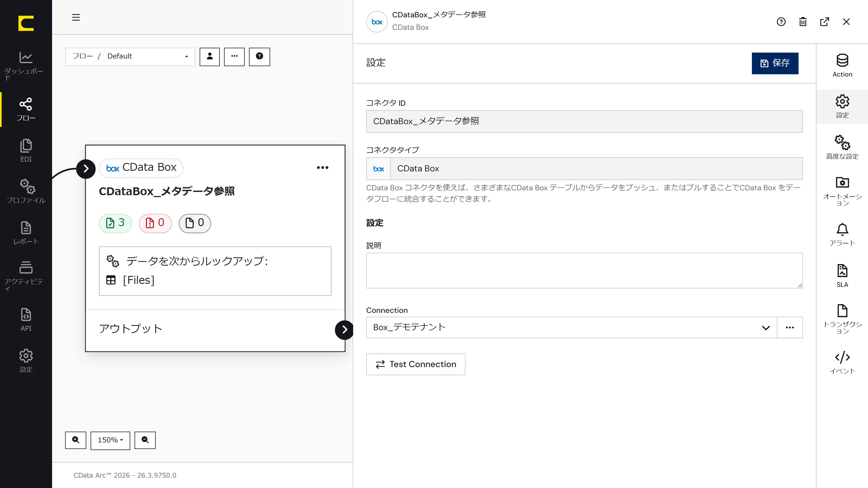This screenshot has height=488, width=868.
Task: Click the Test Connection button
Action: tap(416, 364)
